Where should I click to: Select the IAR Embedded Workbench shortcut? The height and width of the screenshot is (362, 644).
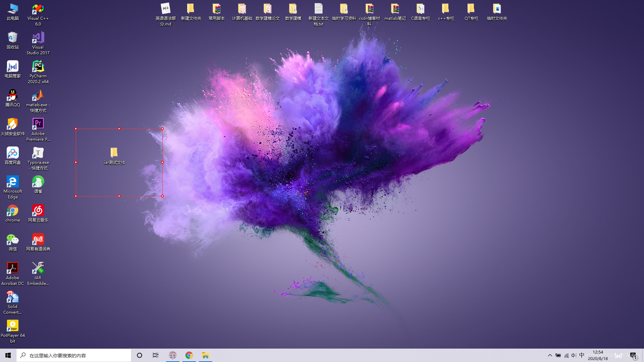tap(38, 274)
